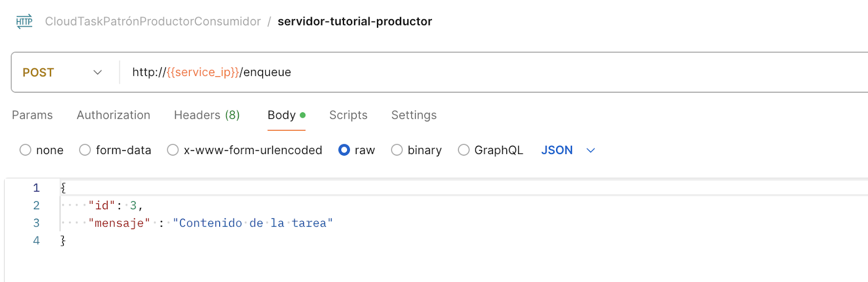
Task: Choose binary body type
Action: coord(397,150)
